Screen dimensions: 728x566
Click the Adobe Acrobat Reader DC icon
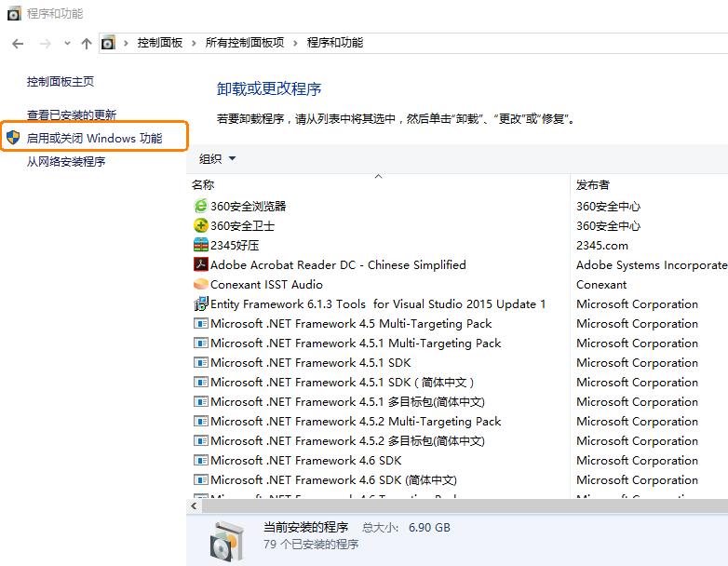coord(200,264)
